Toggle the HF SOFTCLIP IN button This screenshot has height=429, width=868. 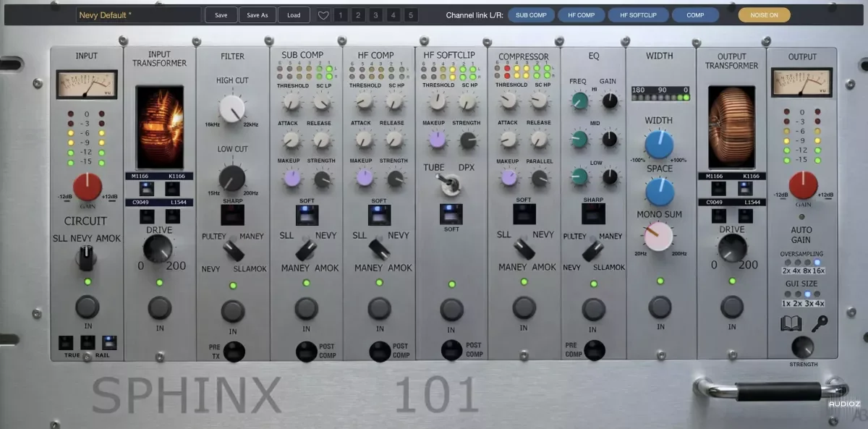coord(451,310)
